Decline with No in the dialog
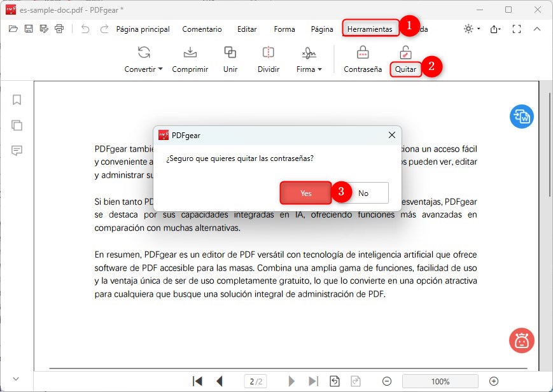The width and height of the screenshot is (553, 392). (x=363, y=193)
